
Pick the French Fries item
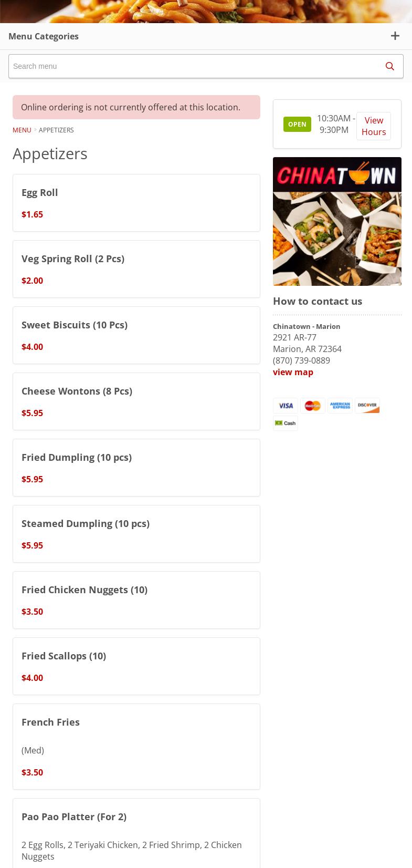pos(136,746)
